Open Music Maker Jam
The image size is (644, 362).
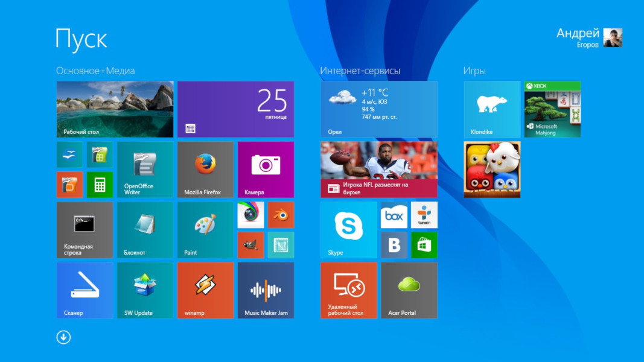coord(266,290)
